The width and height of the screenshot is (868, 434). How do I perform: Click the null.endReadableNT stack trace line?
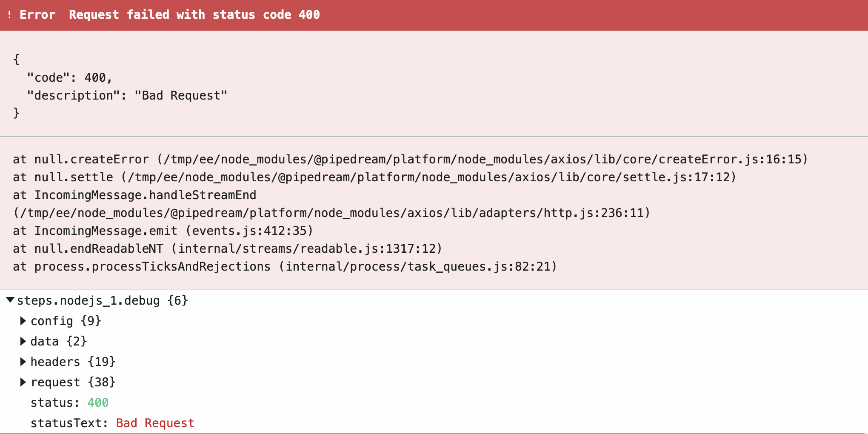[x=228, y=248]
